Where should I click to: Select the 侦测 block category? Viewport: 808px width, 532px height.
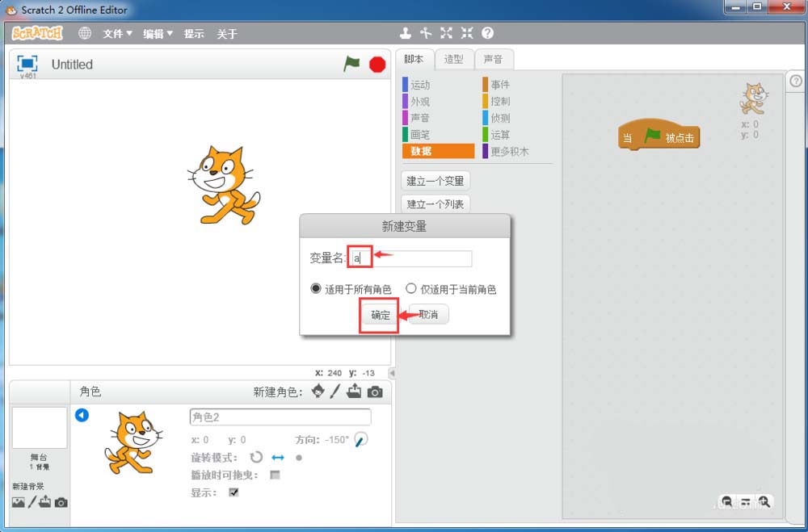[517, 118]
